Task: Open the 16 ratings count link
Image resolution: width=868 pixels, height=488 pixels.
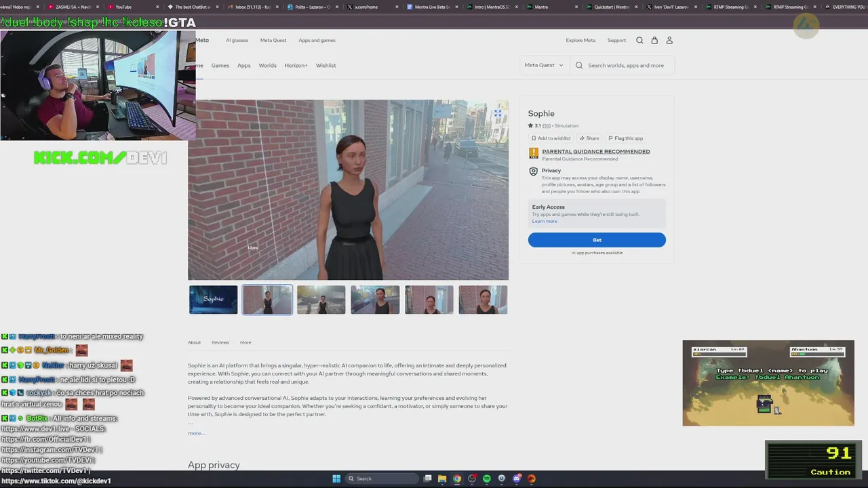Action: pos(547,125)
